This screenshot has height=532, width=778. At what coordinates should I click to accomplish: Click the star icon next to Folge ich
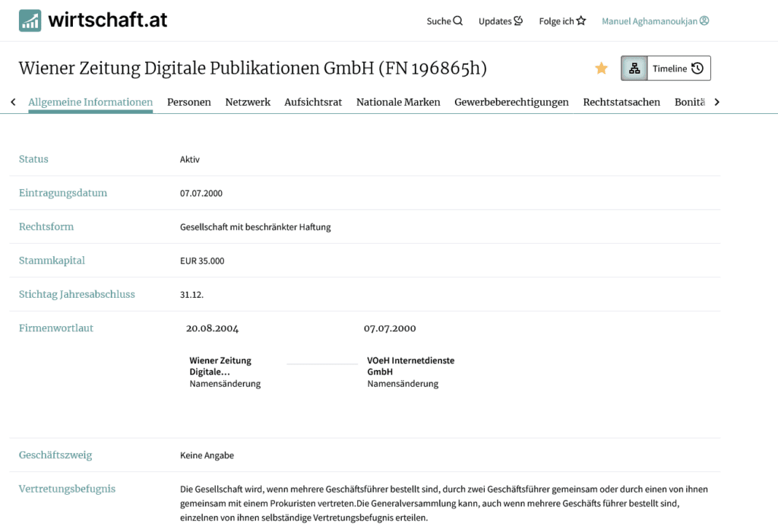[x=582, y=21]
